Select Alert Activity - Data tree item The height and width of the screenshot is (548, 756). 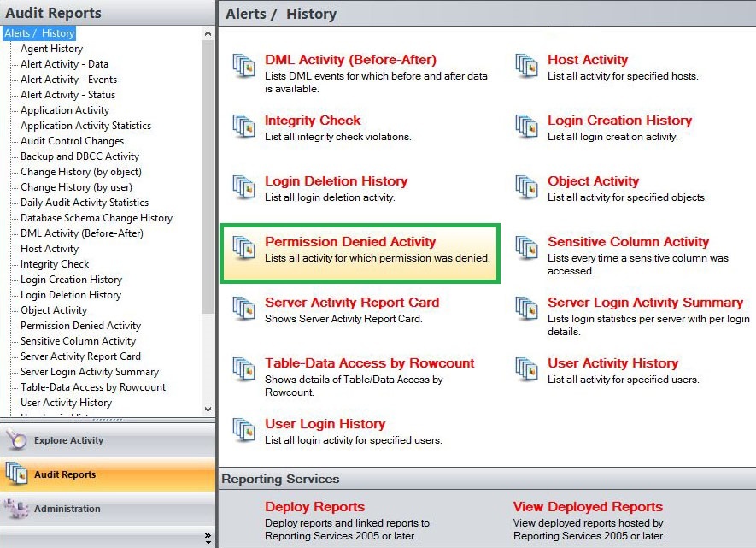coord(64,64)
